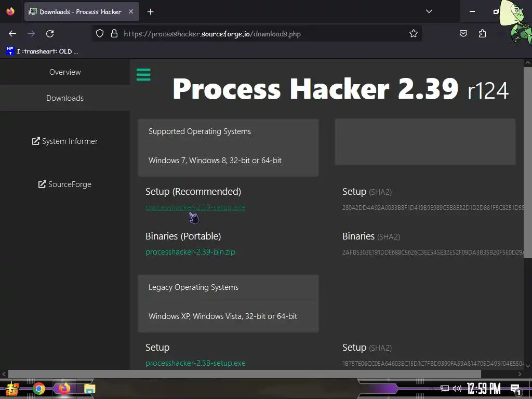Minimize the Firefox window
The image size is (532, 399).
tap(472, 11)
